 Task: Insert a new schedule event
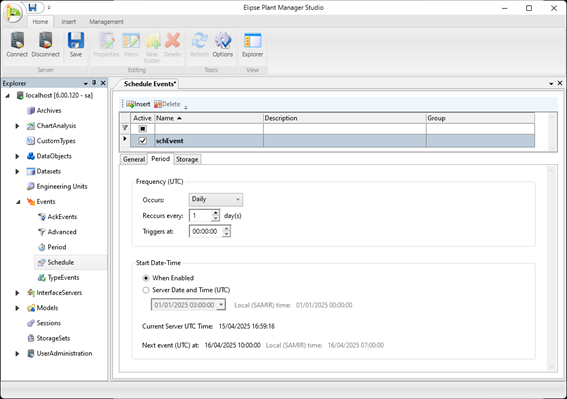point(138,104)
